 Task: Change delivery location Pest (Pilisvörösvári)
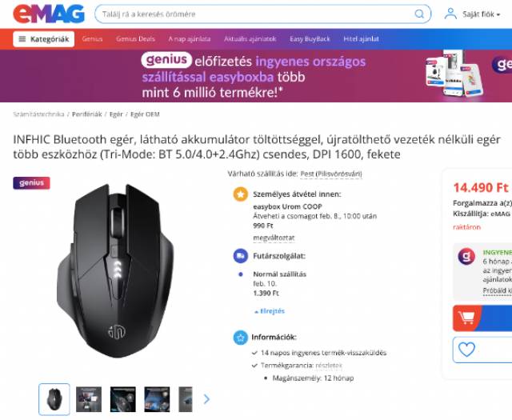click(x=331, y=174)
